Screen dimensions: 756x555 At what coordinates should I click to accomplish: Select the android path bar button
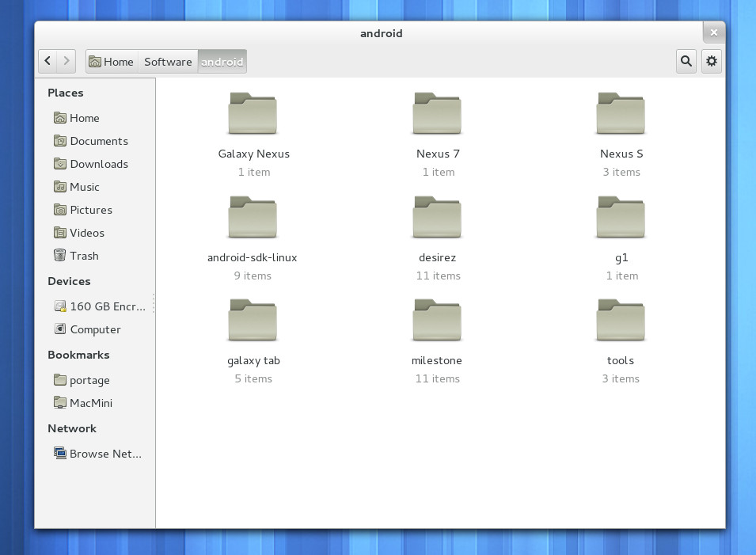pyautogui.click(x=222, y=62)
